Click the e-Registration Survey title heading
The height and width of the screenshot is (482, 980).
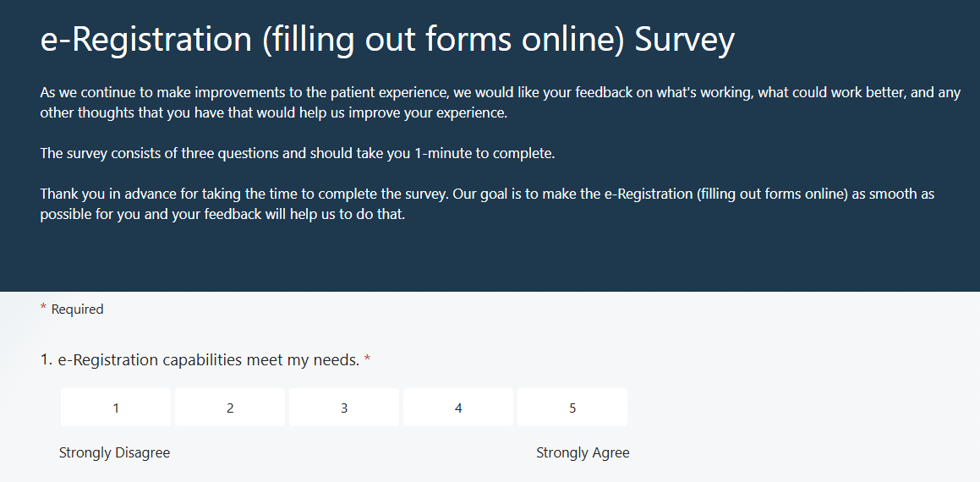point(386,40)
